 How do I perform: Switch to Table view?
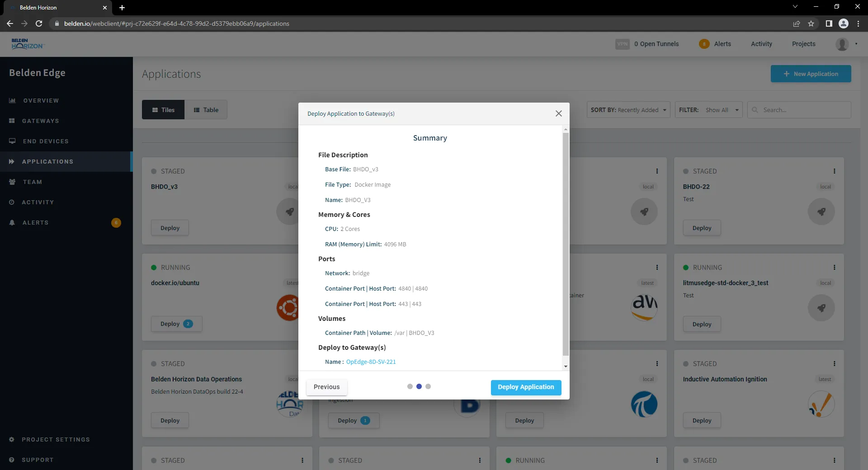pyautogui.click(x=206, y=110)
